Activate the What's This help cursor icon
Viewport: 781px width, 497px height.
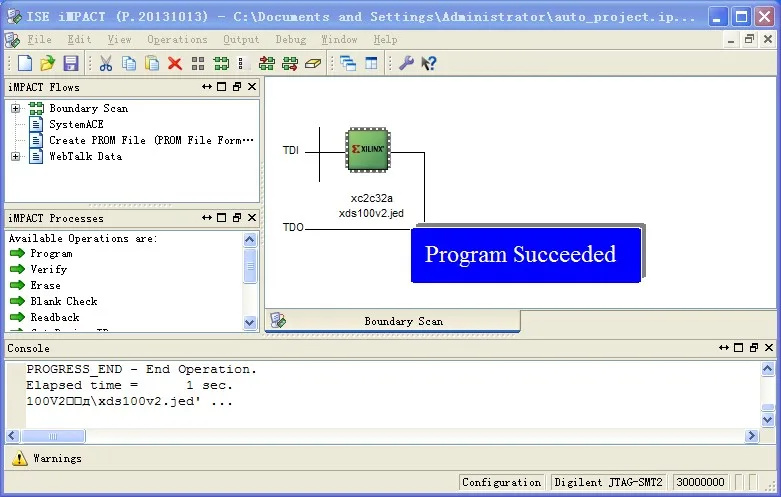[429, 63]
